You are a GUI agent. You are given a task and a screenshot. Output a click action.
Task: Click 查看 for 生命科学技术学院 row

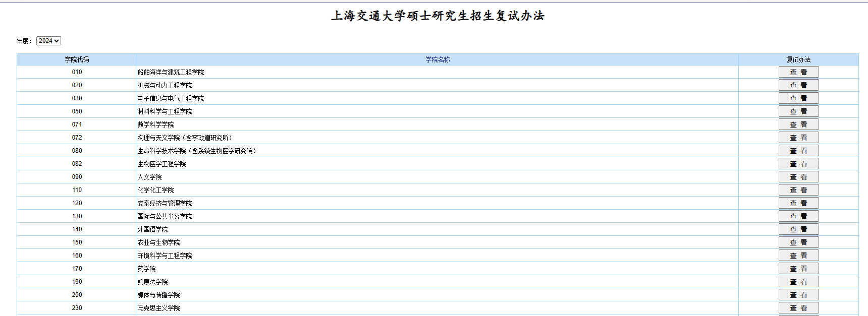[x=798, y=151]
